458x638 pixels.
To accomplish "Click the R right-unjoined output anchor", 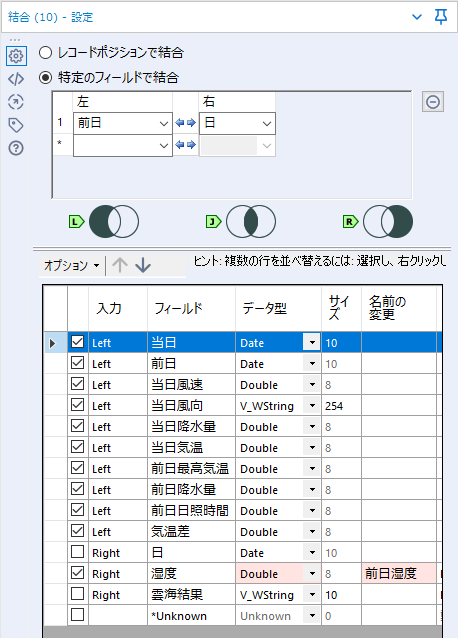I will (351, 222).
